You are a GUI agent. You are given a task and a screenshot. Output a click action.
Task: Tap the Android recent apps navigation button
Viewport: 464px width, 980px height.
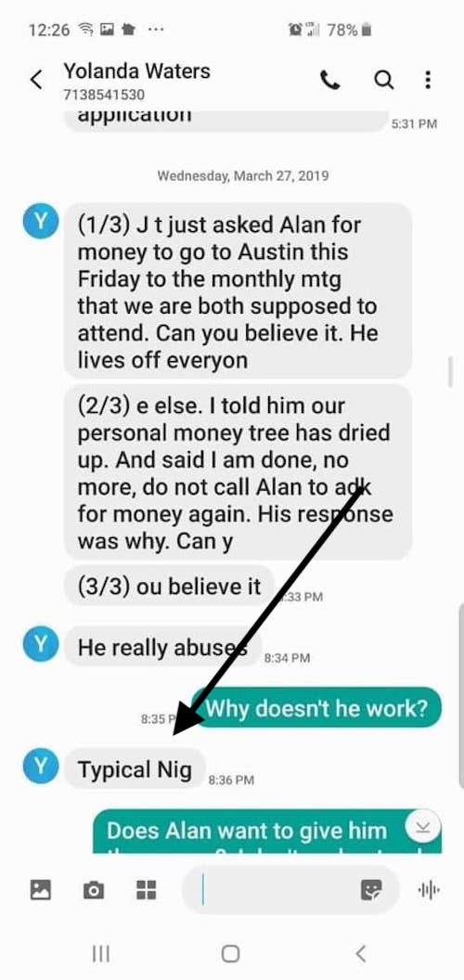pos(100,953)
